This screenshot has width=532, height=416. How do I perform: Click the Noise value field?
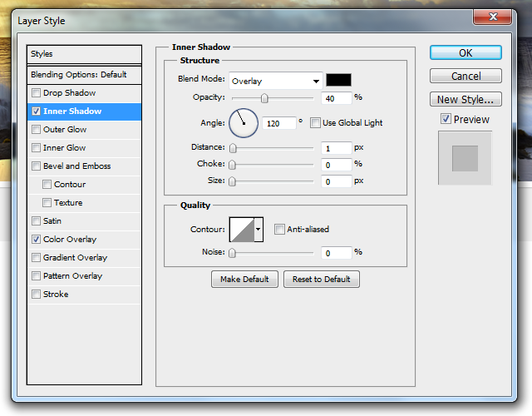tap(336, 253)
